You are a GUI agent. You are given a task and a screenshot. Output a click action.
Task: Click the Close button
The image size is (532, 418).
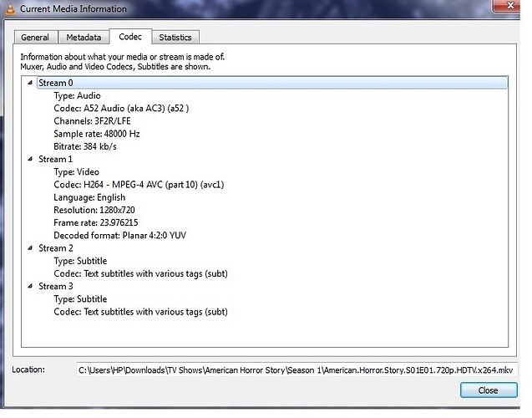tap(489, 390)
